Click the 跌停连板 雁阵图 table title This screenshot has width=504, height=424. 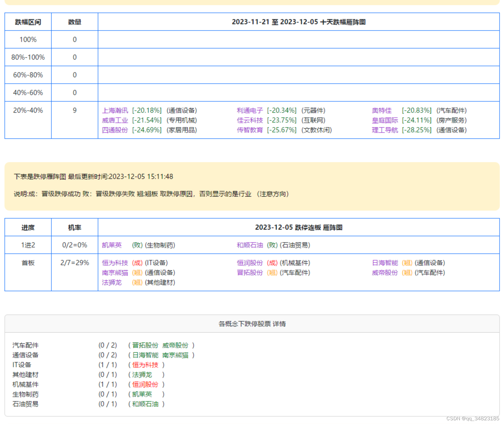[298, 228]
